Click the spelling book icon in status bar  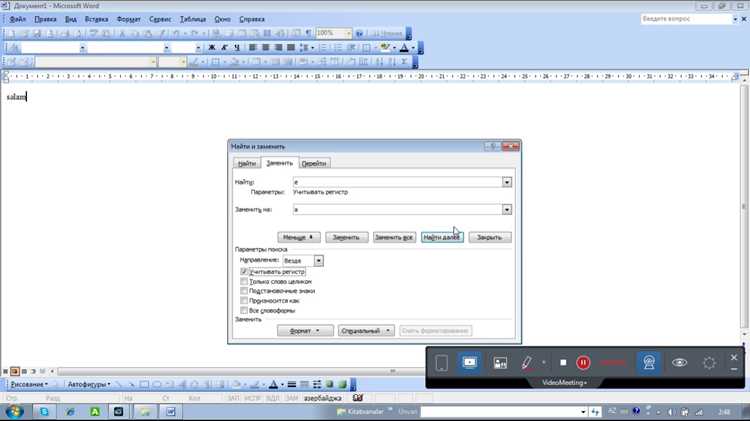point(358,398)
